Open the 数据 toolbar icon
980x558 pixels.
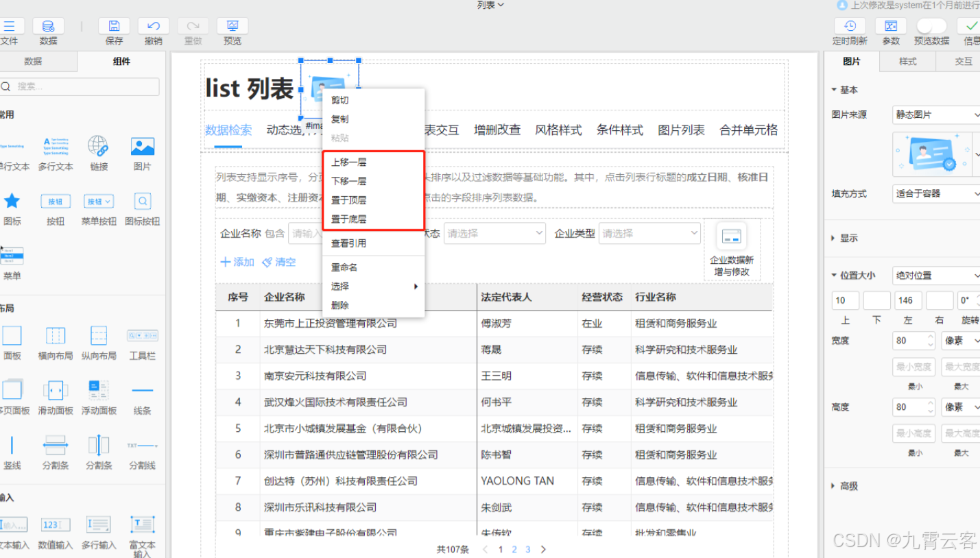click(48, 27)
